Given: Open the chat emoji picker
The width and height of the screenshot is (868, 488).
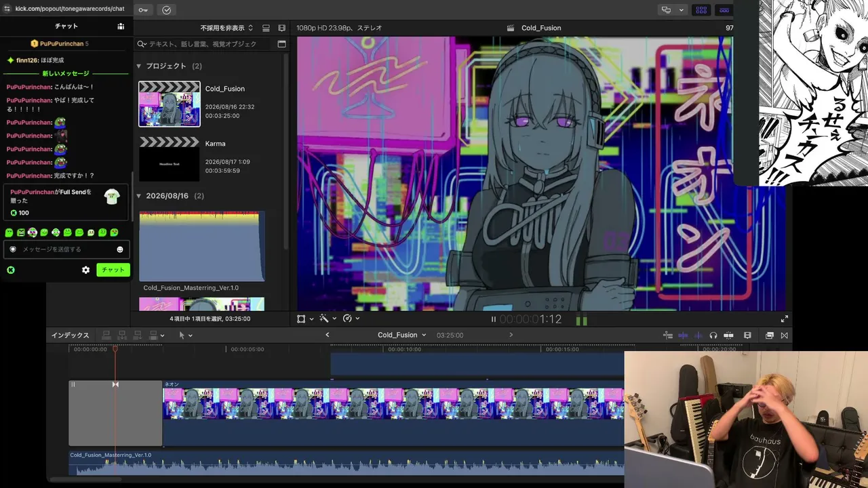Looking at the screenshot, I should [x=120, y=249].
